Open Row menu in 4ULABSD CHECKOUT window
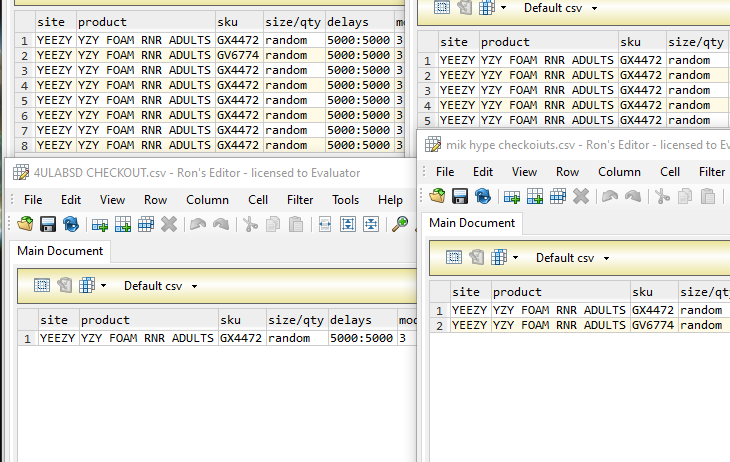The height and width of the screenshot is (462, 730). point(155,200)
